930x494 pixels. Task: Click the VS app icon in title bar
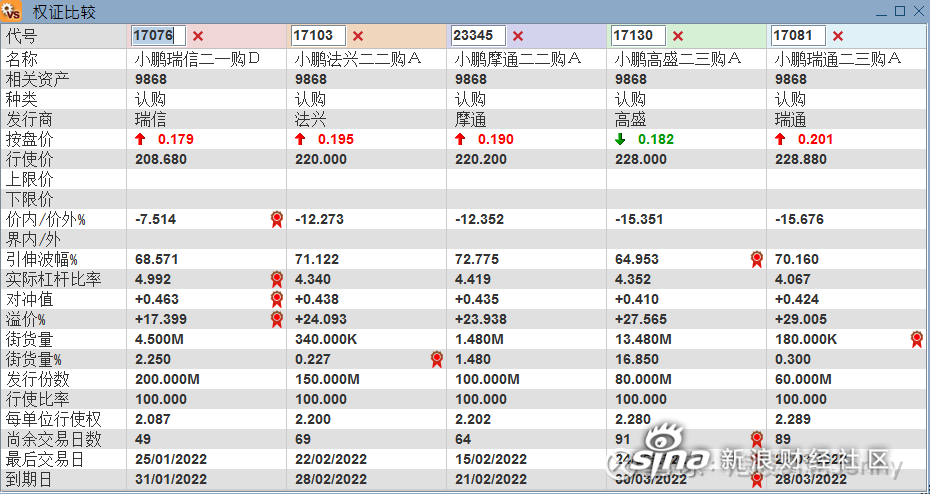click(x=11, y=11)
